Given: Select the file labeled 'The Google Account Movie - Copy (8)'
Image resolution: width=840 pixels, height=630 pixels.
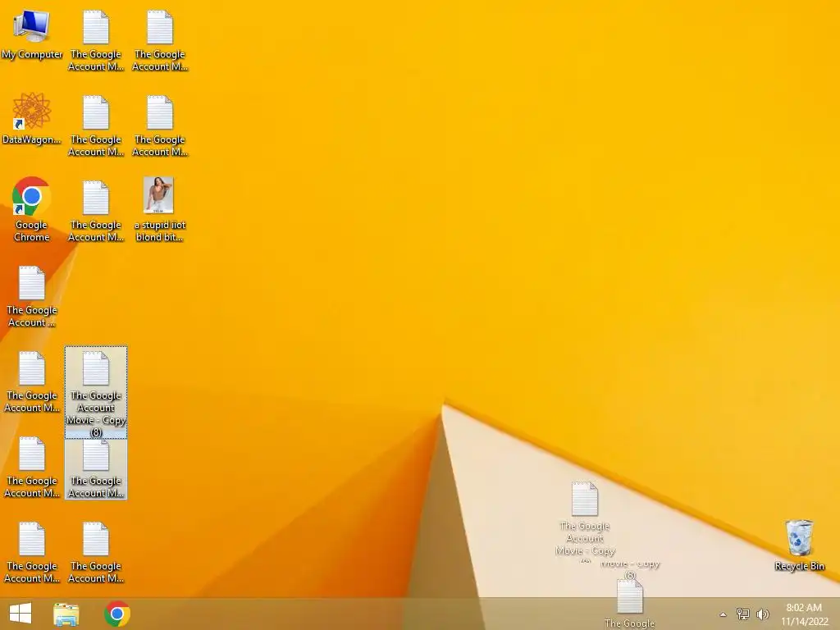Looking at the screenshot, I should tap(96, 392).
